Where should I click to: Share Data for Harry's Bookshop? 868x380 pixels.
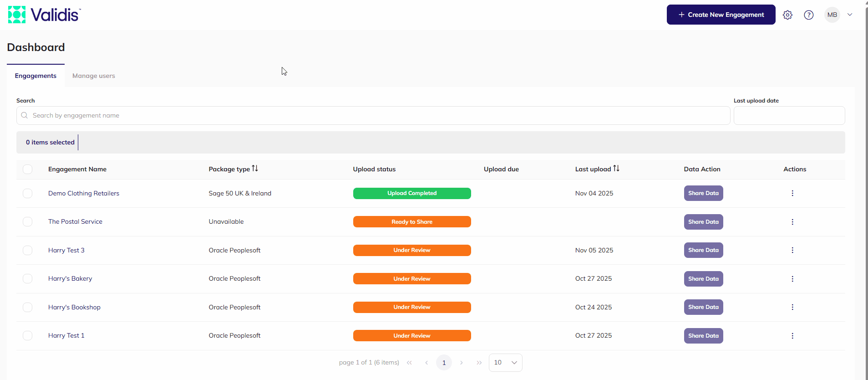pos(703,307)
